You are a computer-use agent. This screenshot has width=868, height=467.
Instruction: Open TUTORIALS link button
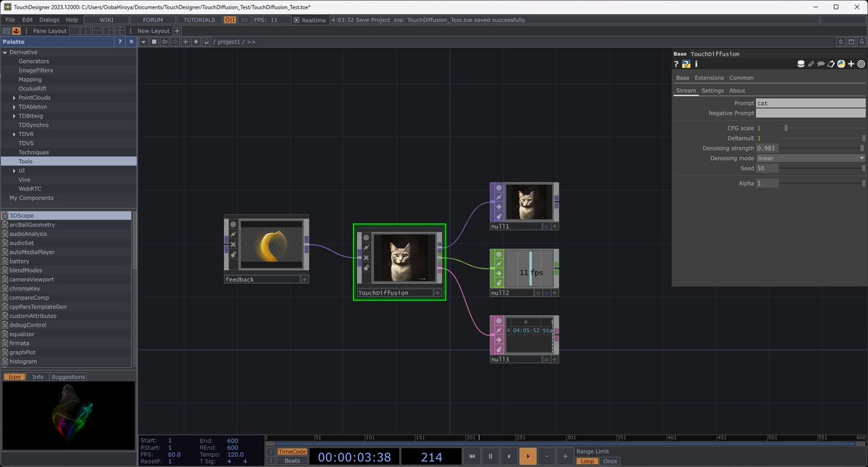(x=199, y=20)
